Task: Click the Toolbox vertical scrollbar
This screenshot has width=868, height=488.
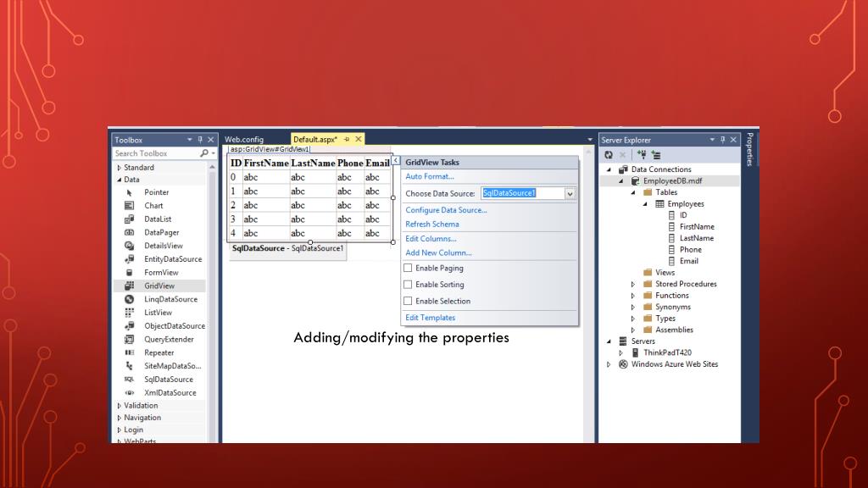Action: point(213,302)
